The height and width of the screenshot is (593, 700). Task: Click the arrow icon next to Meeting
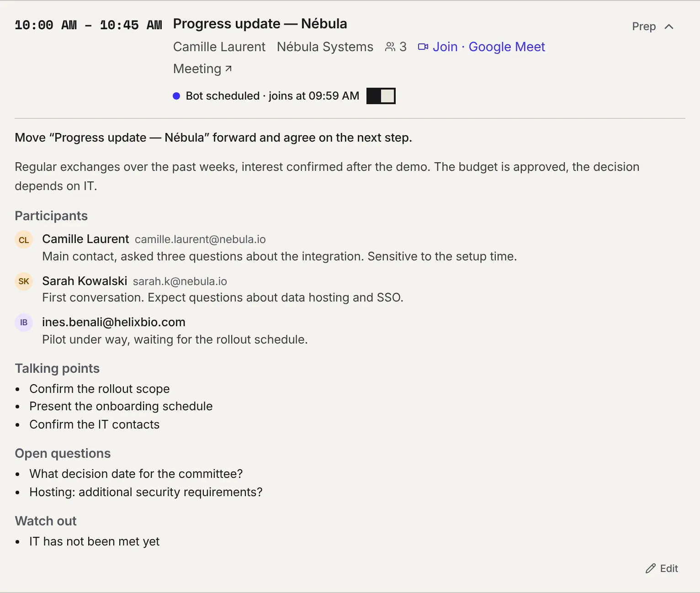[x=228, y=69]
